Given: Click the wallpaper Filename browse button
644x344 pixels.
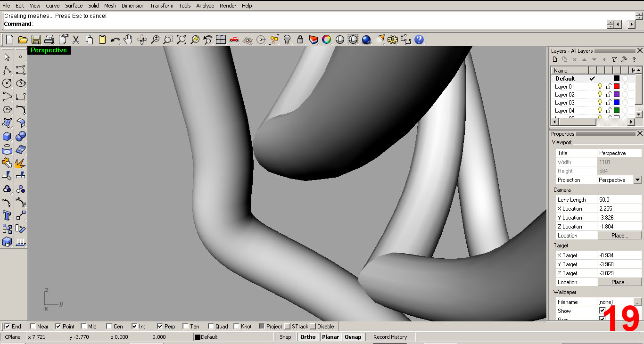Looking at the screenshot, I should click(x=638, y=302).
